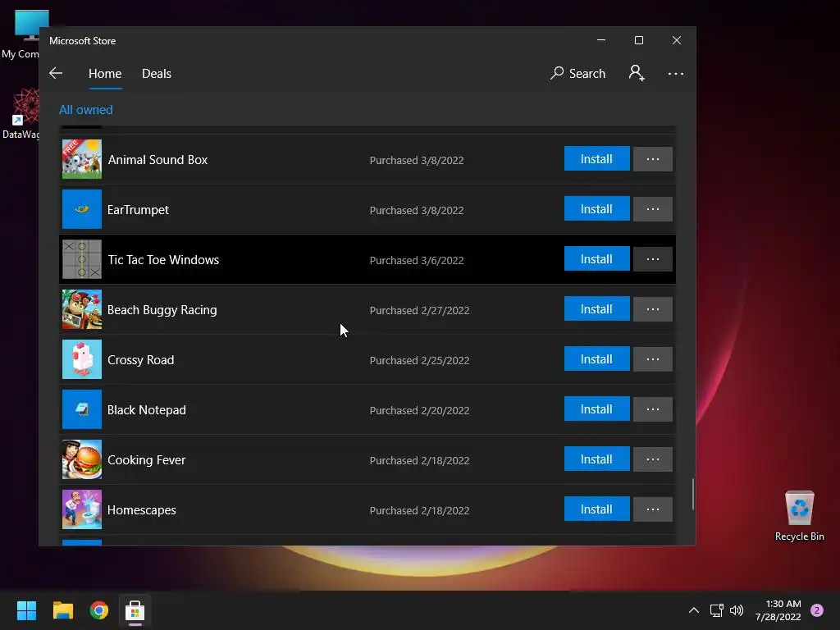The image size is (840, 630).
Task: Click the Tic Tac Toe Windows title text
Action: point(163,260)
